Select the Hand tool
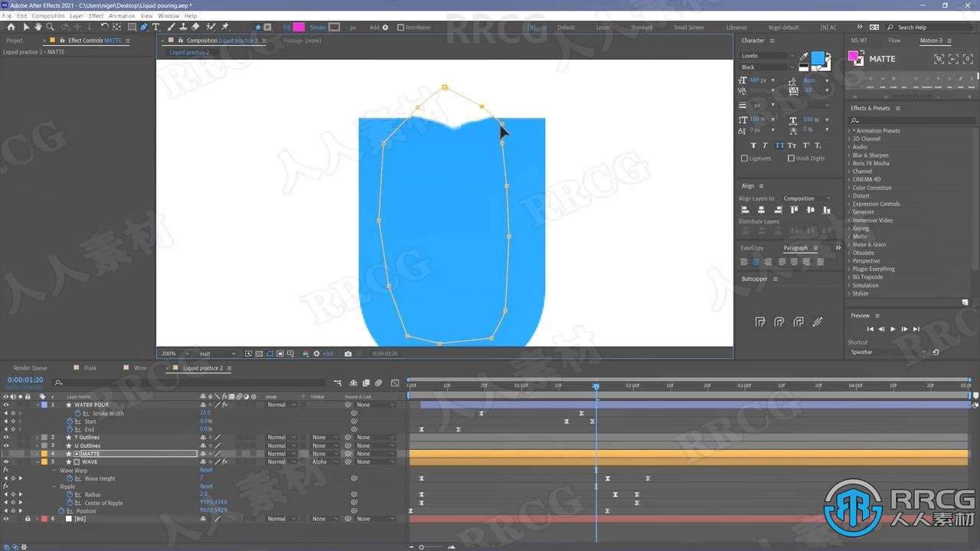The width and height of the screenshot is (980, 551). (38, 27)
